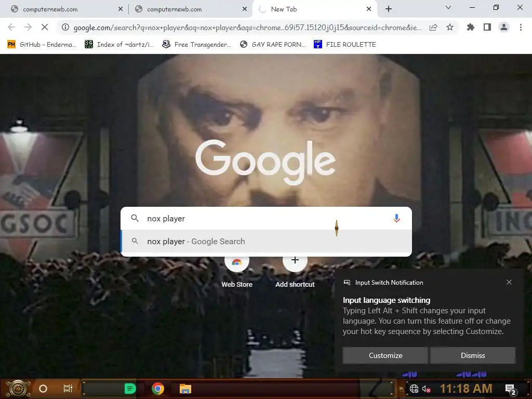Toggle the side panel icon
Screen dimensions: 532x399
pos(487,27)
